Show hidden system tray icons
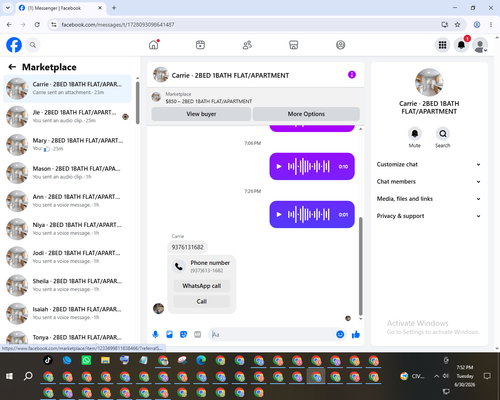Screen dimensions: 500x400 click(436, 376)
